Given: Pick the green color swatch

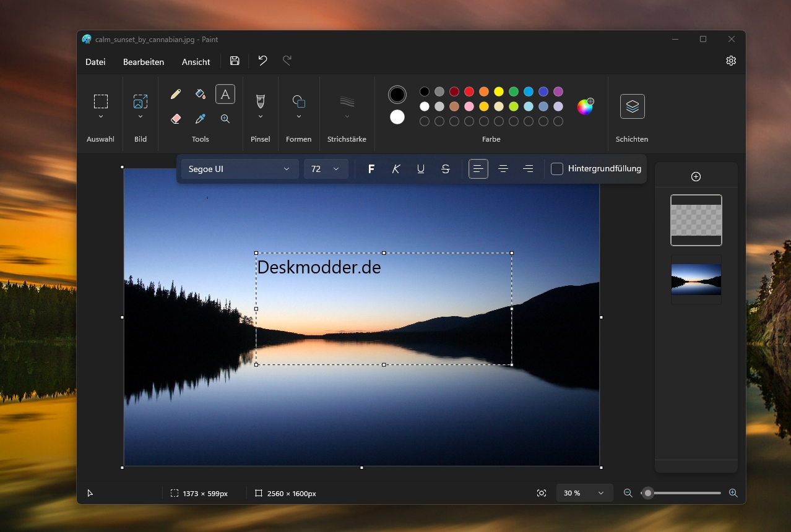Looking at the screenshot, I should click(x=514, y=92).
